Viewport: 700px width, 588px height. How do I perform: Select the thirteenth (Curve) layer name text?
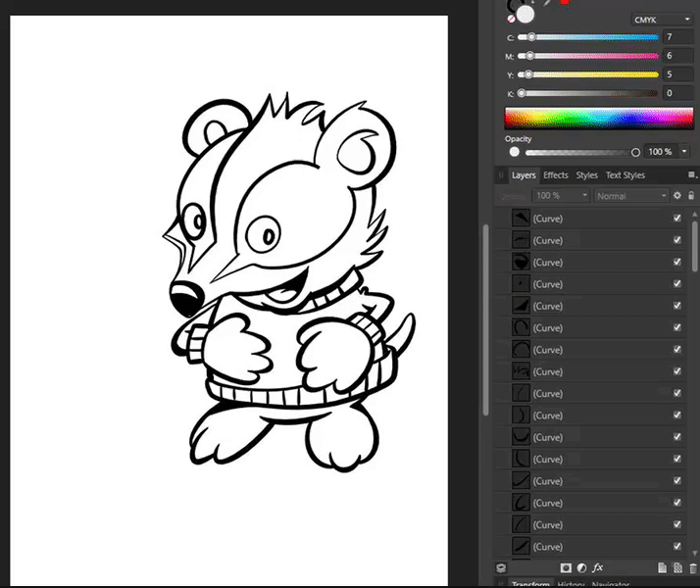coord(548,481)
